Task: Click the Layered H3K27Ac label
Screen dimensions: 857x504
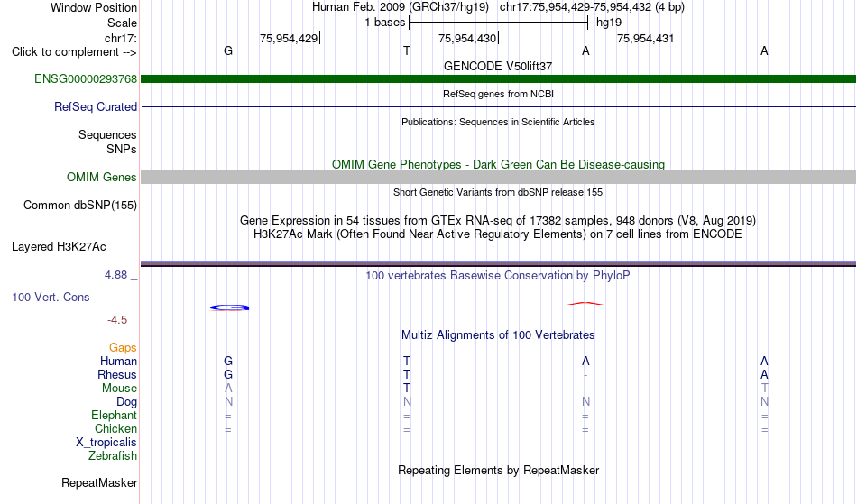Action: point(59,247)
